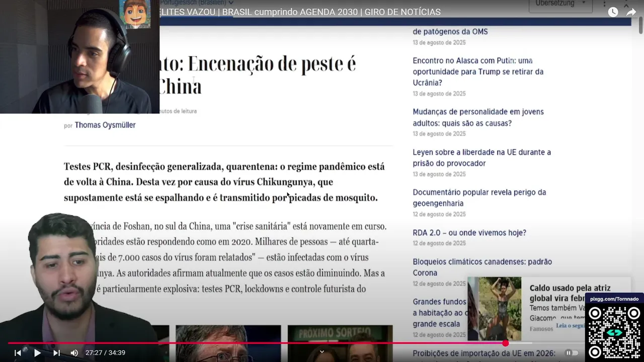Click the '13 de agosto de 2025' date under OMS

point(439,43)
